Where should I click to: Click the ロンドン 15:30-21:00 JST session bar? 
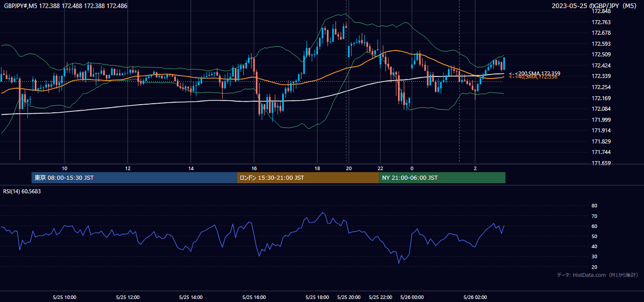[x=308, y=178]
